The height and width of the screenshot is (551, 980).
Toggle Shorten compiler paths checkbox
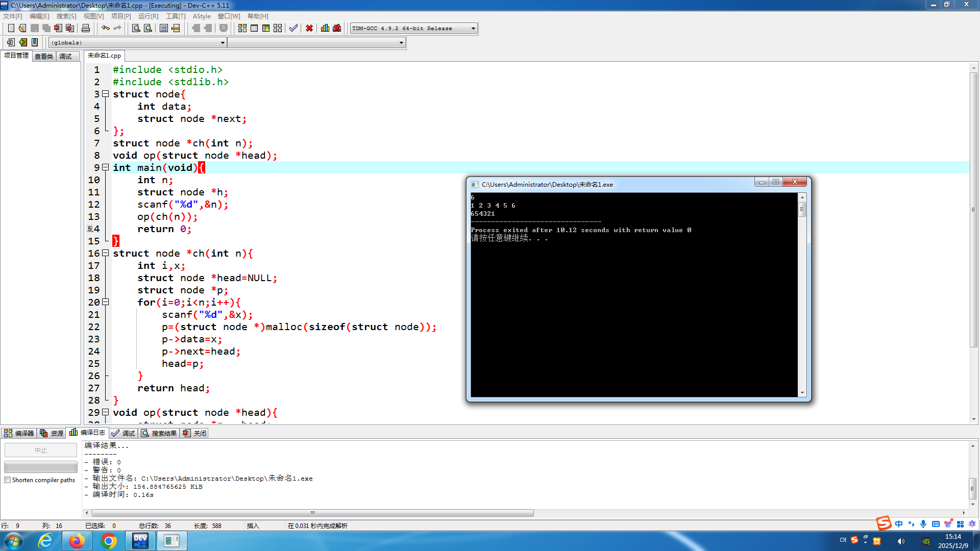pos(8,480)
